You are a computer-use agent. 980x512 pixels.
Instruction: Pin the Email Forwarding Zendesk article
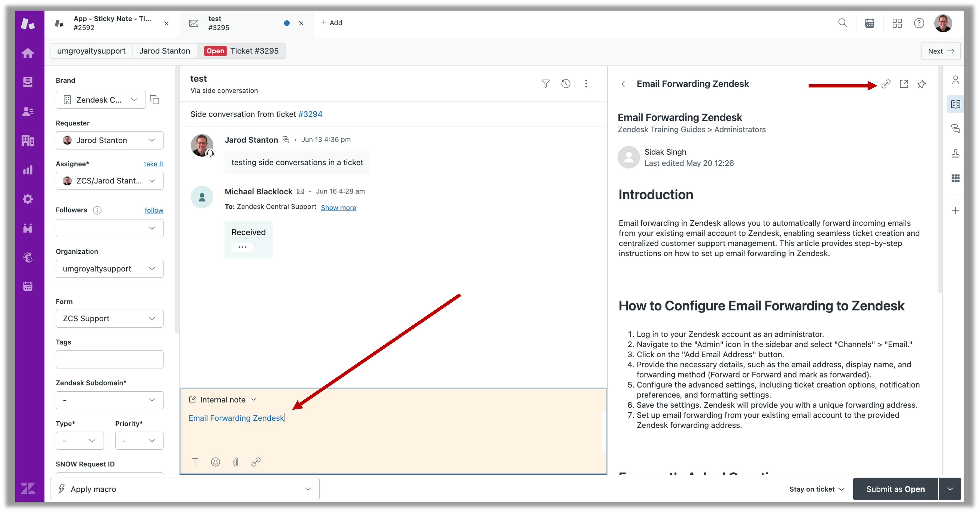click(921, 84)
